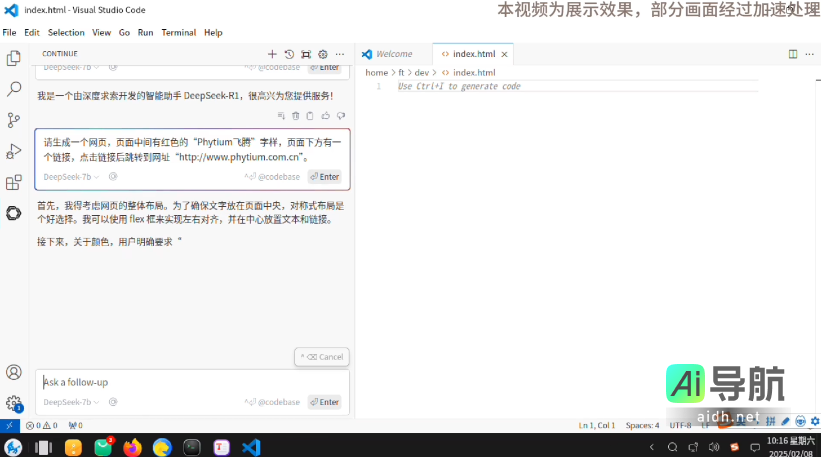Click the Visual Studio Code taskbar icon

tap(251, 448)
